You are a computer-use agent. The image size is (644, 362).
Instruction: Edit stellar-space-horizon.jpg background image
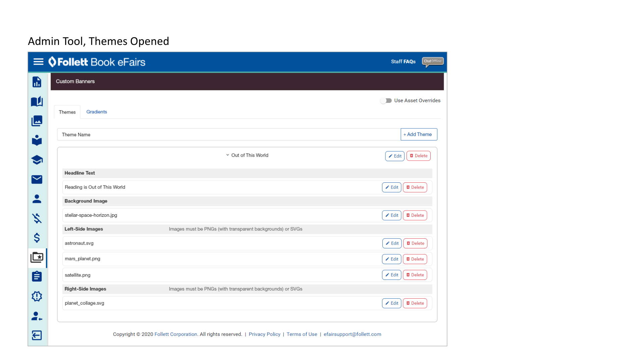(392, 216)
